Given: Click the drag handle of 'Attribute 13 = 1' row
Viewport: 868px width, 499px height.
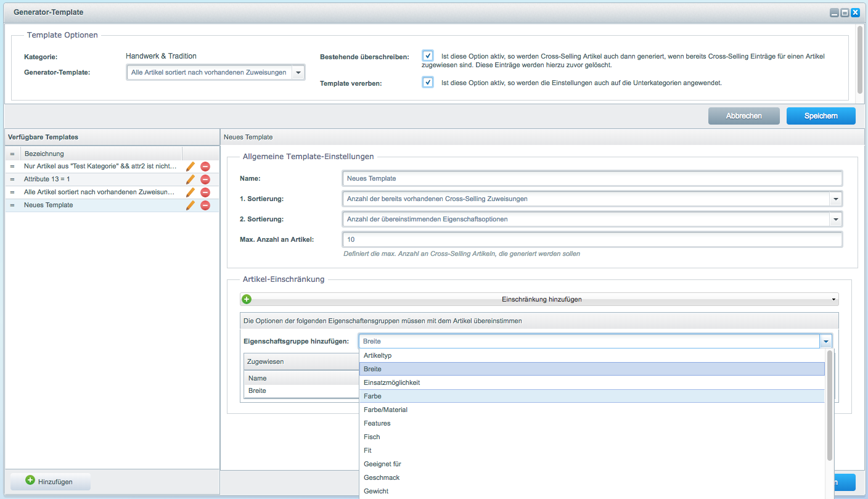Looking at the screenshot, I should [x=12, y=179].
